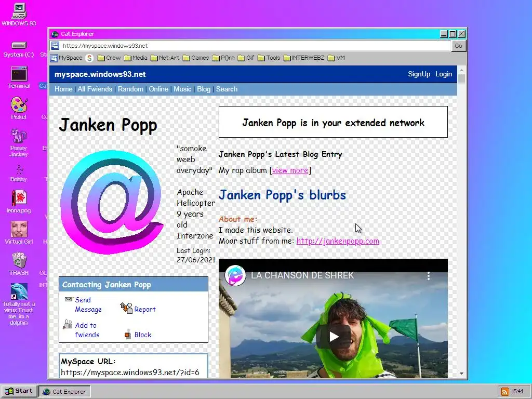This screenshot has height=399, width=532.
Task: Select Random in the navigation bar
Action: (x=130, y=89)
